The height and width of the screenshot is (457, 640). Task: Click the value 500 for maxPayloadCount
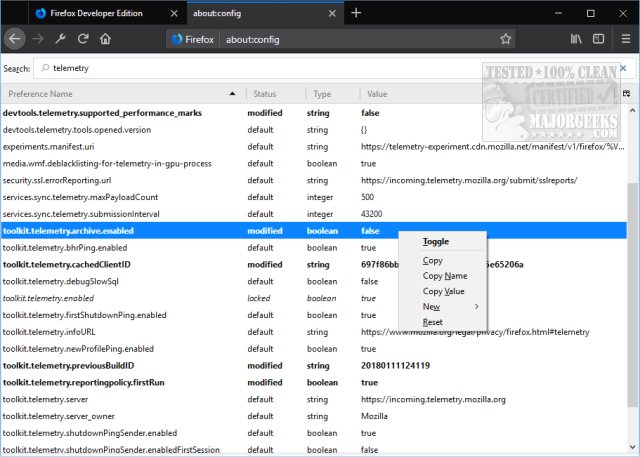click(x=367, y=197)
